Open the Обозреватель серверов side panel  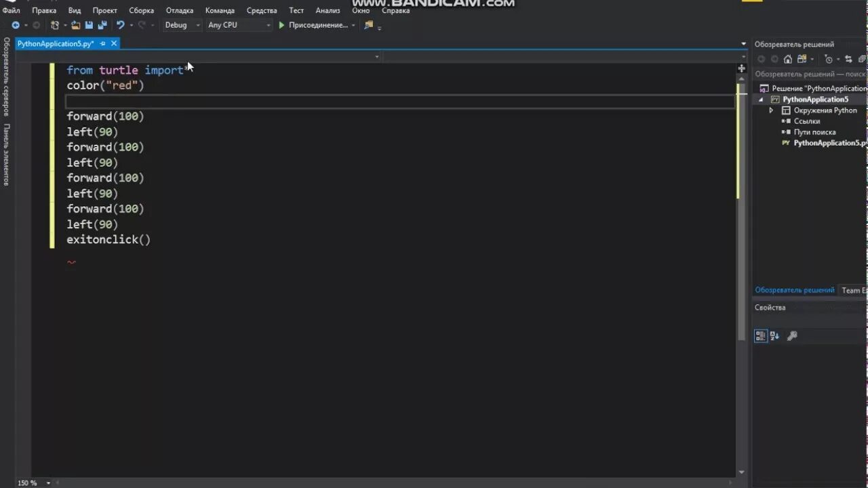coord(6,77)
